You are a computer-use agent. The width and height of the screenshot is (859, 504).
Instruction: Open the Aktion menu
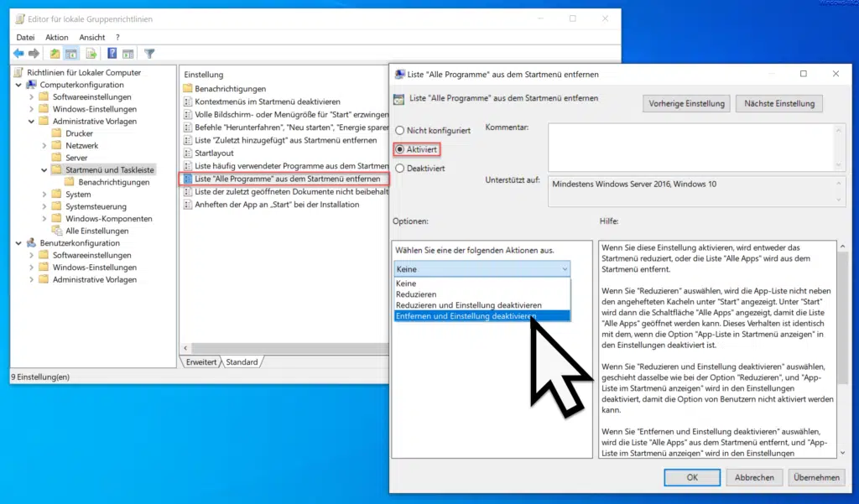click(x=57, y=38)
